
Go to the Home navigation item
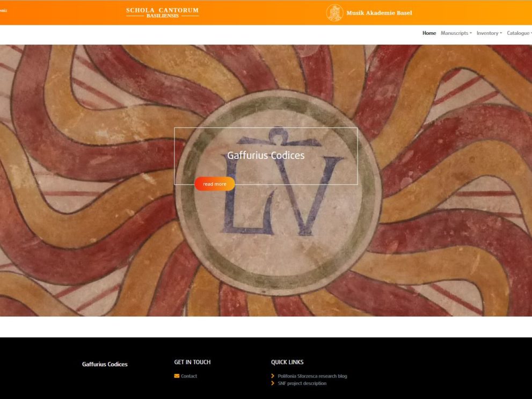429,33
